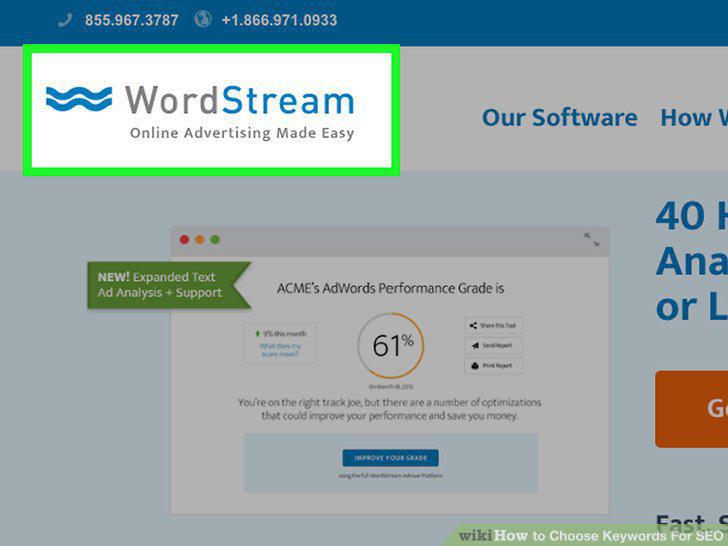728x546 pixels.
Task: Click the Improve Your Grade button
Action: pyautogui.click(x=390, y=458)
